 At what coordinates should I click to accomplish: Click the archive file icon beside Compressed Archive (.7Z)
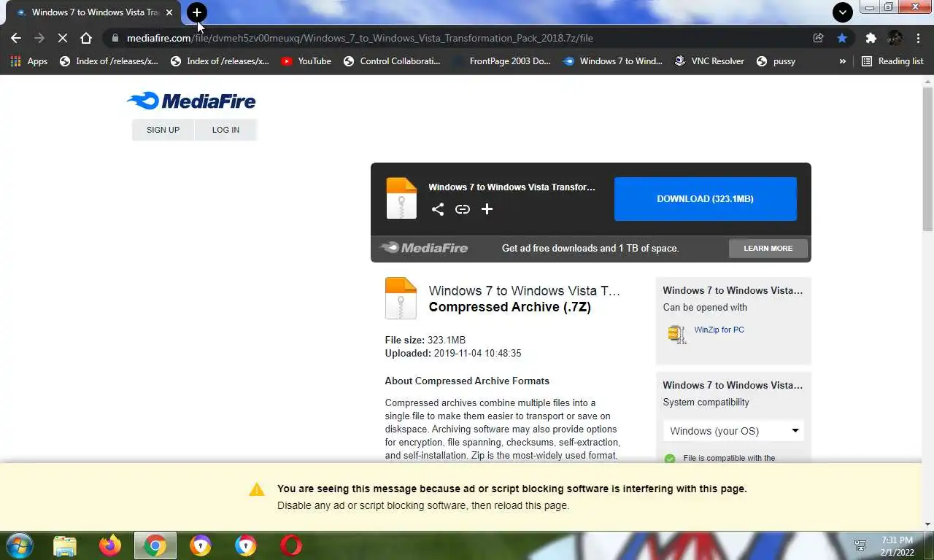point(401,298)
